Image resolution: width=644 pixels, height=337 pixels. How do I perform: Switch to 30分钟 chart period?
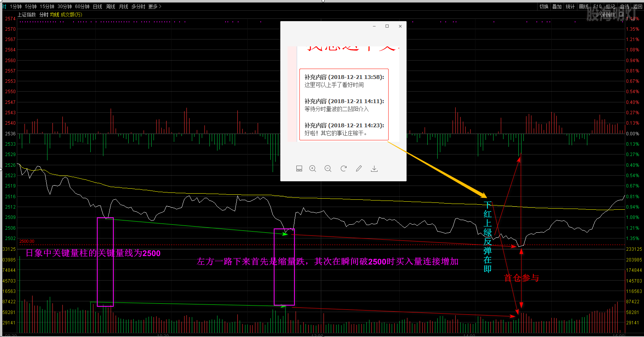click(65, 7)
